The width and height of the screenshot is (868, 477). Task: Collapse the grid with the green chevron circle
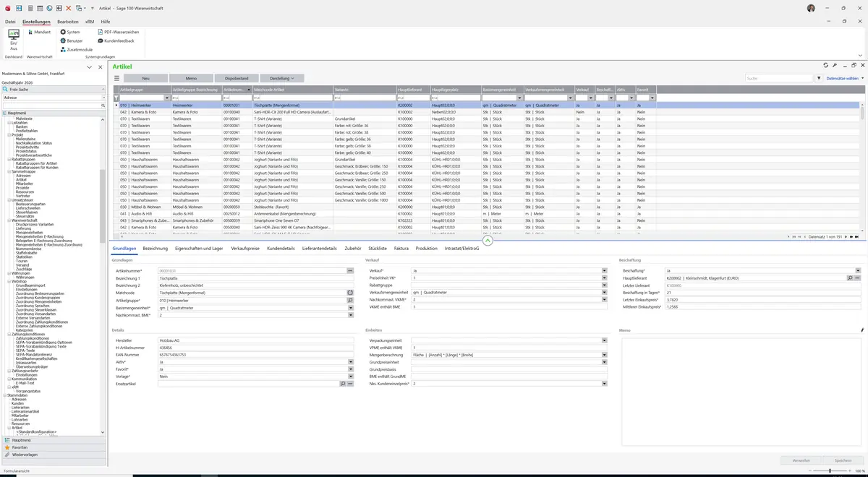tap(488, 241)
